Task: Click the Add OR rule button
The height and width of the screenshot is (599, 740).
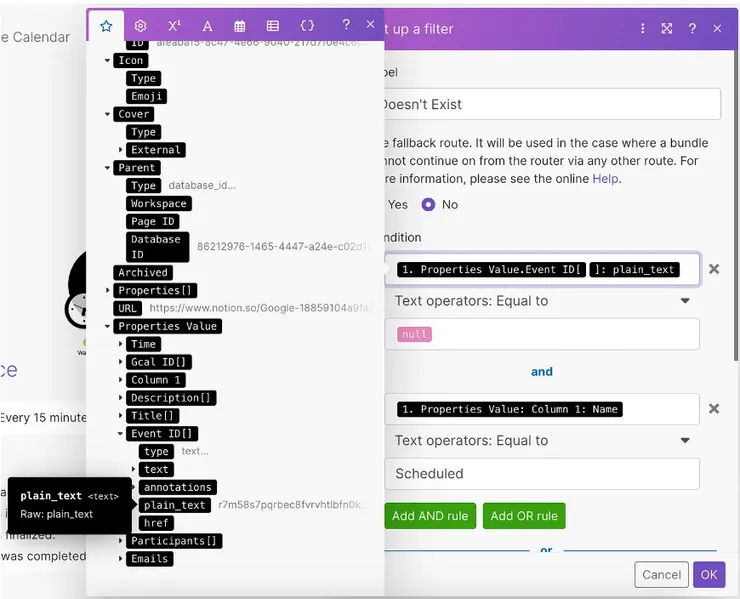Action: coord(524,516)
